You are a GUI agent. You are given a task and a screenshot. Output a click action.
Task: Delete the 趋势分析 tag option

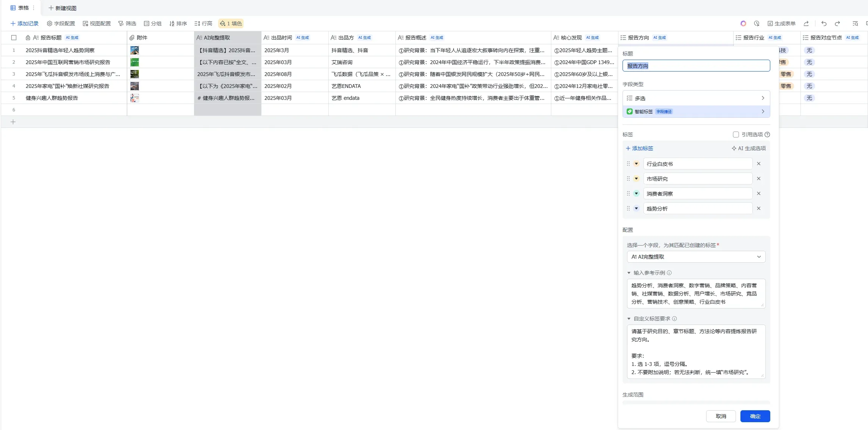coord(758,208)
